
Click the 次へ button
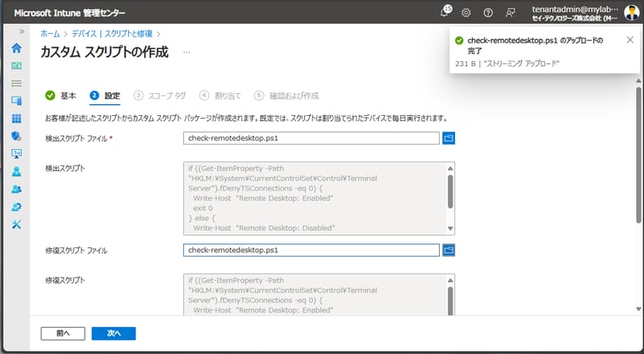[x=114, y=334]
